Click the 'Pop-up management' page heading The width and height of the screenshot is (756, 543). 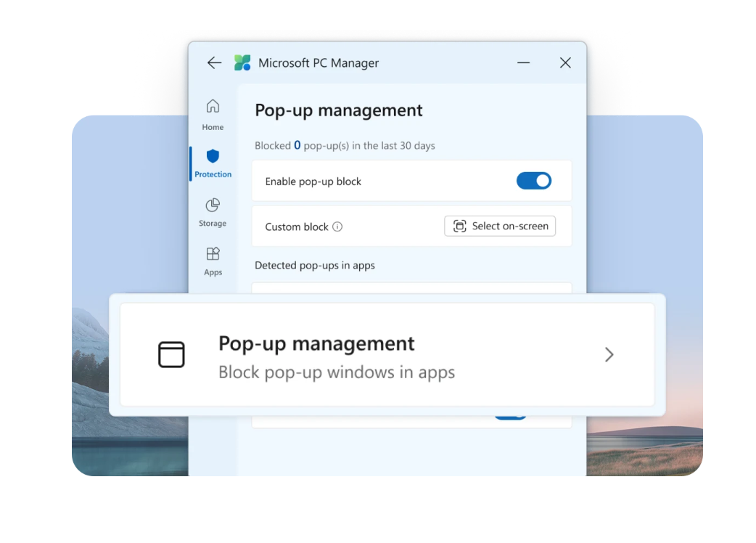tap(339, 110)
